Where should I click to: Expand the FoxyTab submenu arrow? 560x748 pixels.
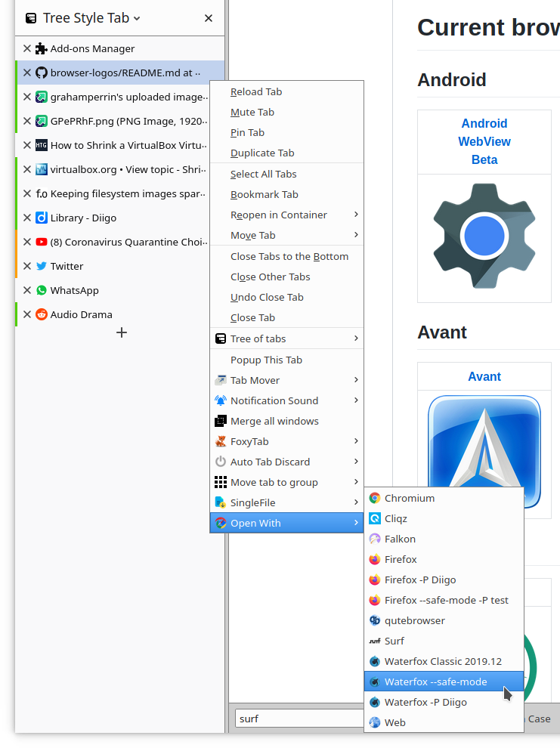[x=356, y=440]
